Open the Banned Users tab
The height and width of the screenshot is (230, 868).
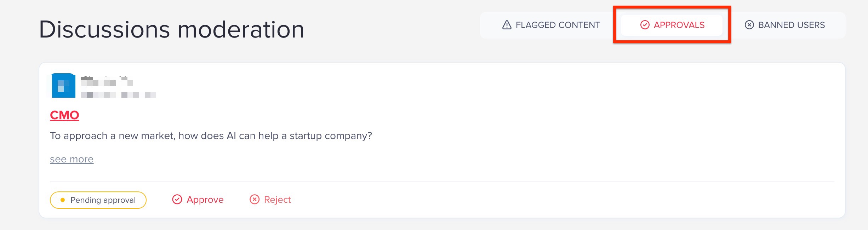click(x=791, y=25)
